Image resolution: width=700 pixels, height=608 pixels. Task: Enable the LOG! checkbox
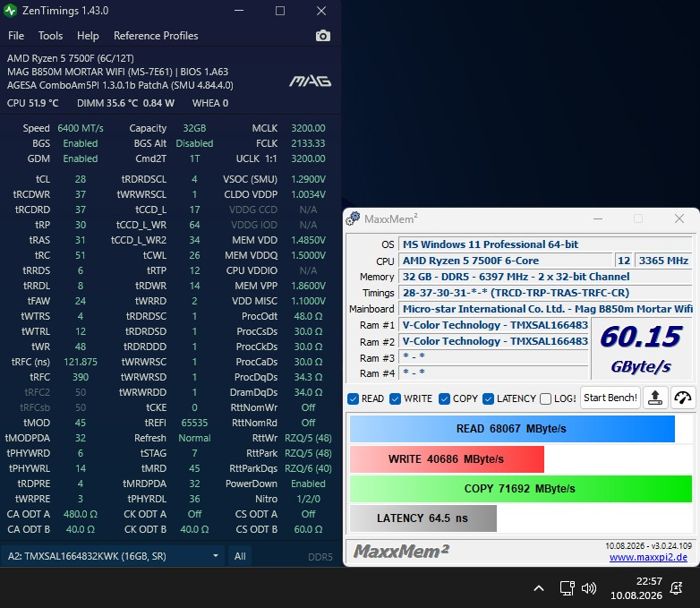pyautogui.click(x=545, y=398)
